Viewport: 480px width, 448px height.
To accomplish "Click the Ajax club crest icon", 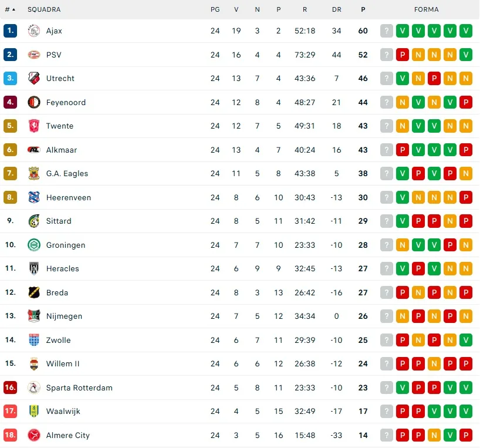I will point(33,31).
